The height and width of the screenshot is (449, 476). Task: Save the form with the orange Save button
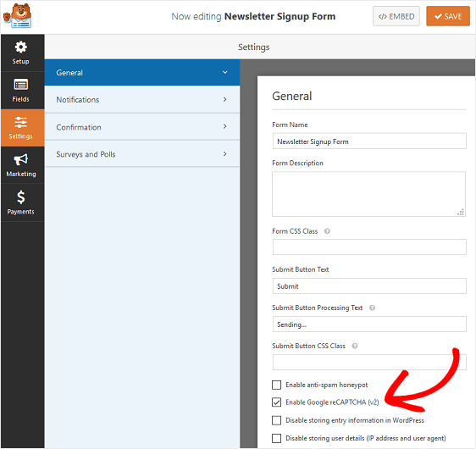[x=448, y=16]
